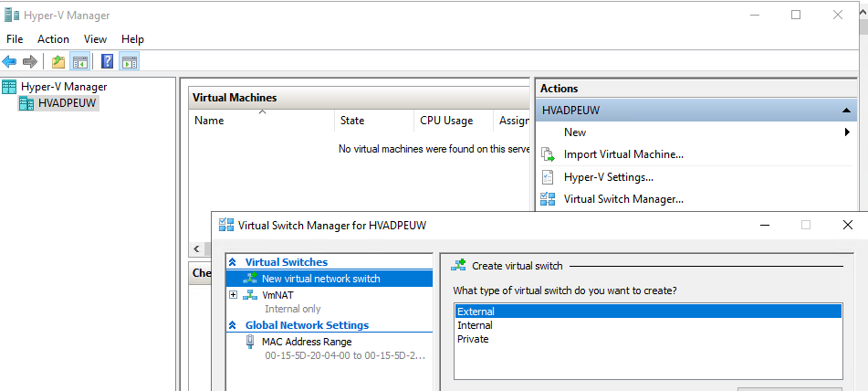Open the Help menu
This screenshot has height=391, width=868.
point(133,39)
